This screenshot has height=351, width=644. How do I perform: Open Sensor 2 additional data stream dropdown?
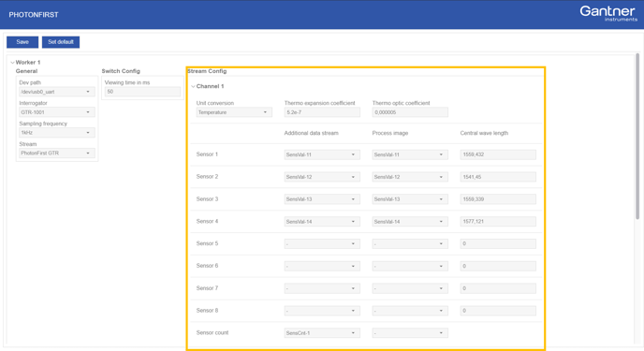pos(322,177)
